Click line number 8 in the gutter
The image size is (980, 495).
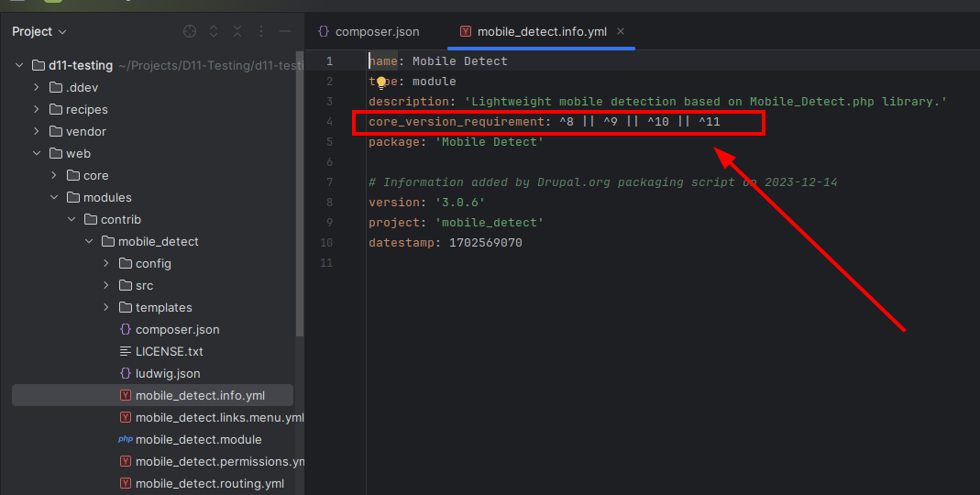[x=329, y=202]
